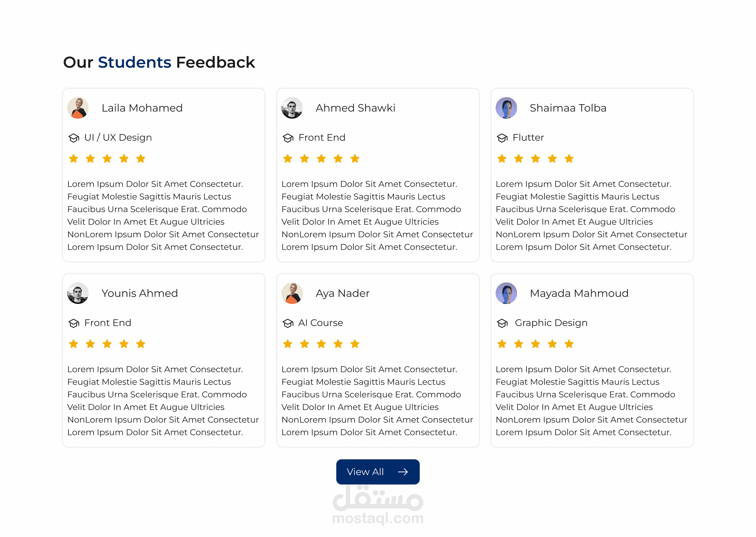Click the second star in Younis Ahmed's rating
This screenshot has width=756, height=537.
[x=90, y=344]
